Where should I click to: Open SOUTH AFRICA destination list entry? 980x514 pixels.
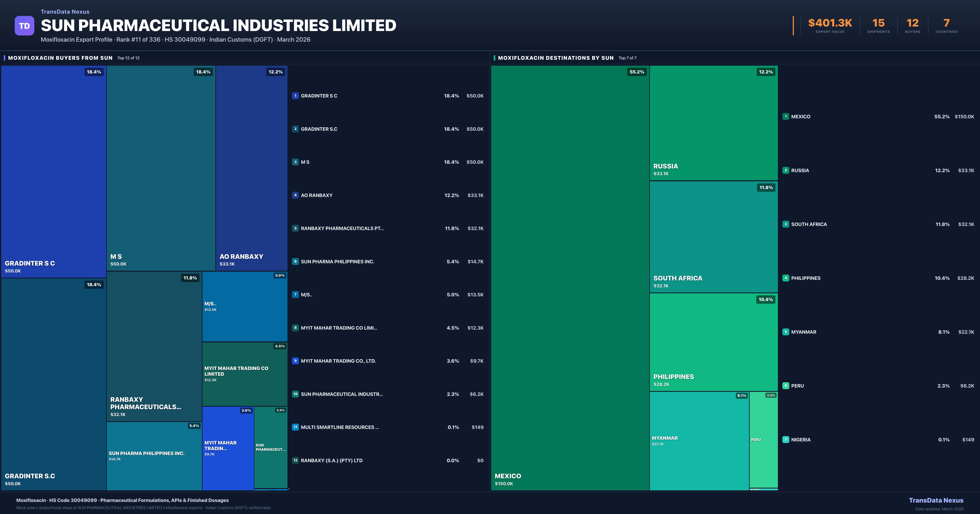809,224
